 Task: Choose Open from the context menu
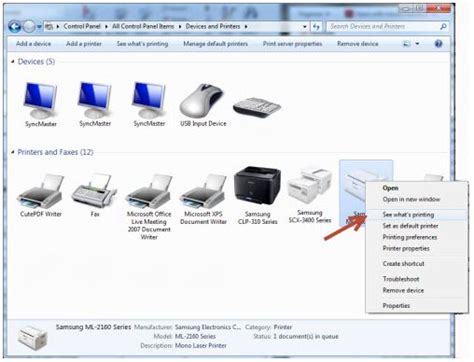click(x=390, y=188)
